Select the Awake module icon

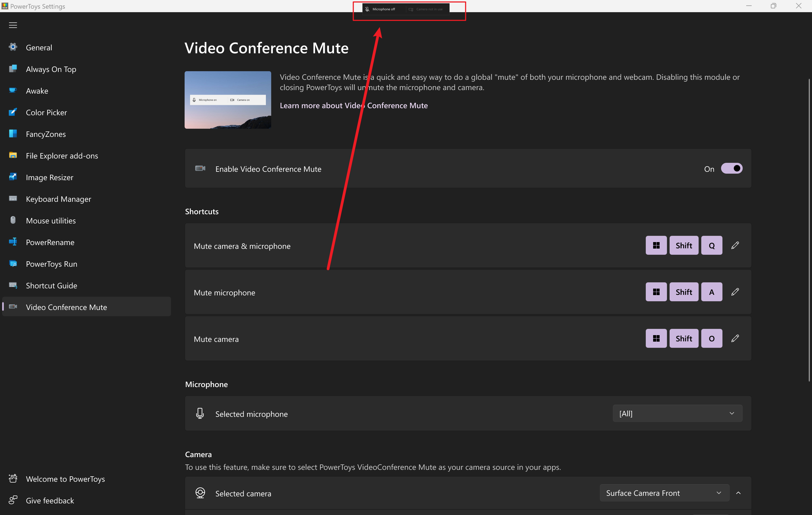[x=13, y=90]
